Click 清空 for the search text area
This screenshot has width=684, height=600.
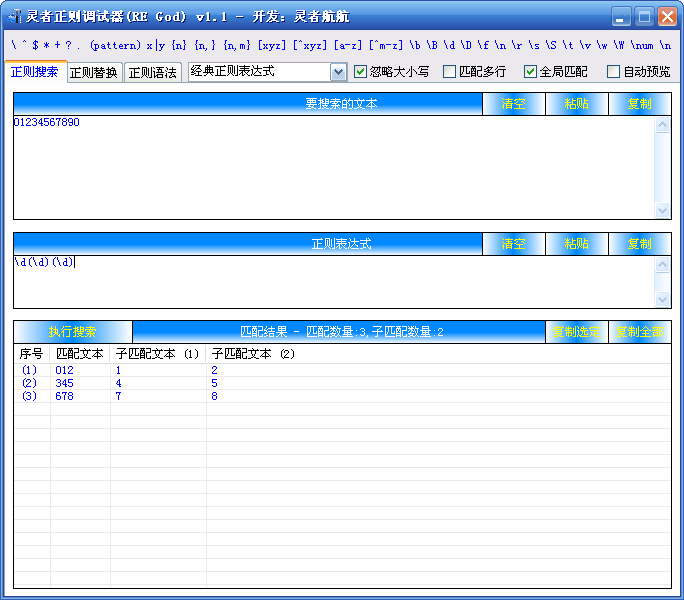tap(513, 104)
